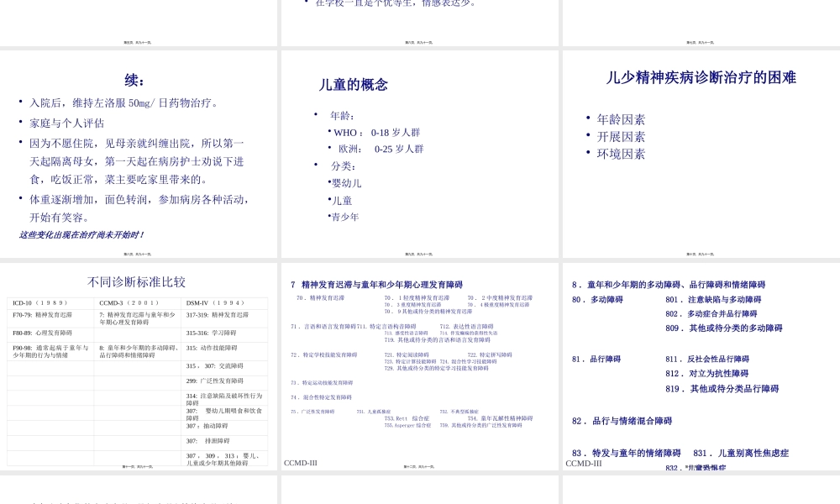Select the 儿童的概念 slide
Image resolution: width=840 pixels, height=504 pixels.
419,151
